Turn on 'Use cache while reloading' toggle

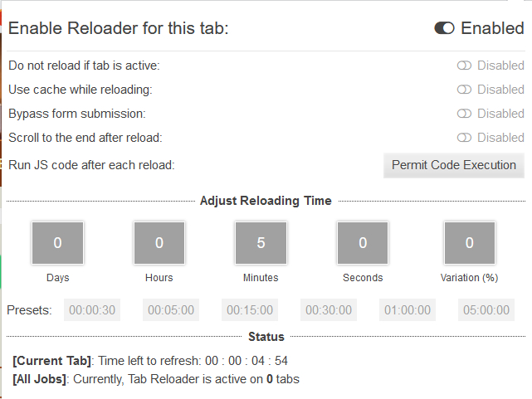tap(464, 90)
